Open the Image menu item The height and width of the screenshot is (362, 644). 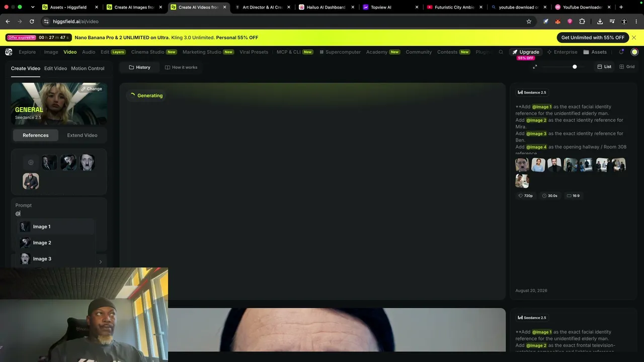tap(51, 52)
